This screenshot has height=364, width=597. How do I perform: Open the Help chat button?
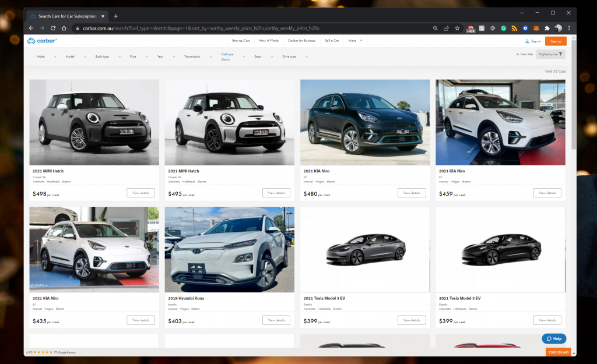[554, 338]
